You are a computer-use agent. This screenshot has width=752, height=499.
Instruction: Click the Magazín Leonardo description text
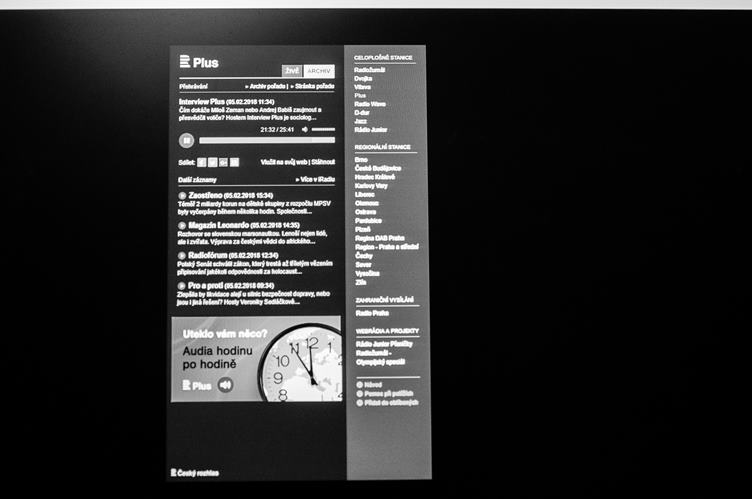coord(252,238)
